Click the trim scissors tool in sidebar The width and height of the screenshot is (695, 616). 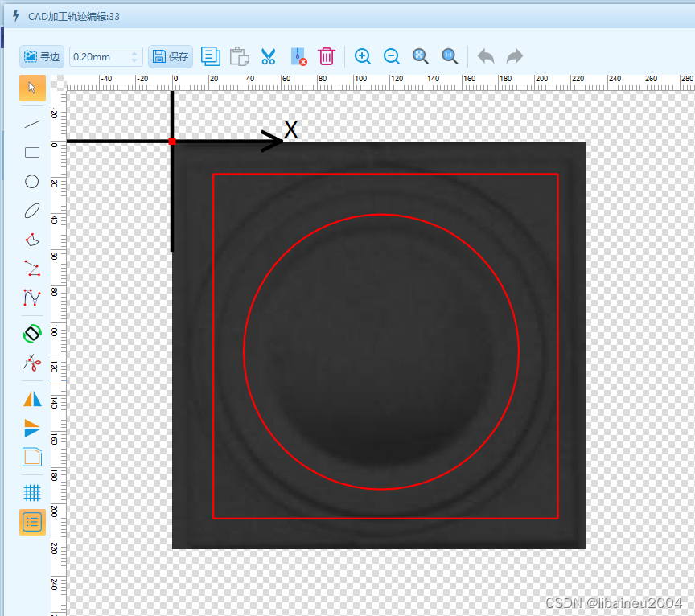[x=32, y=363]
